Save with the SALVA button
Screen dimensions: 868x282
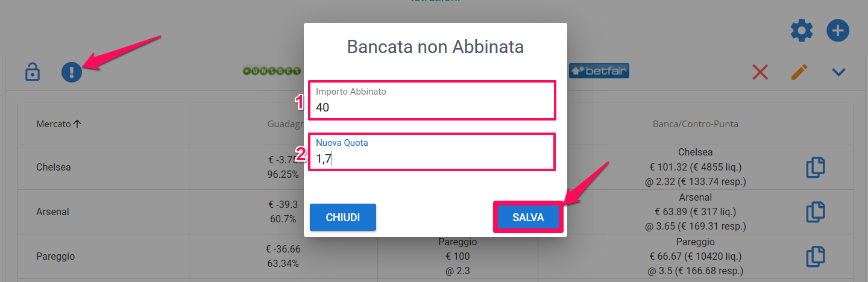point(528,218)
